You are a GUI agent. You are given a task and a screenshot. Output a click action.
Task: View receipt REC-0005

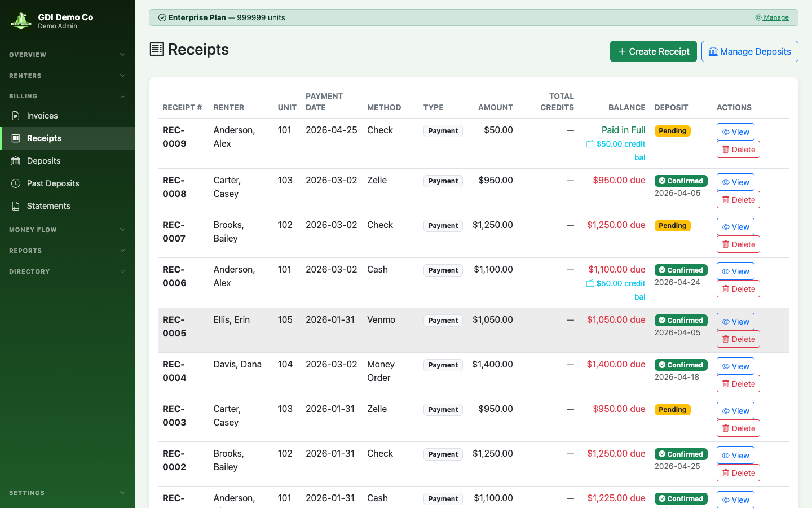coord(735,322)
